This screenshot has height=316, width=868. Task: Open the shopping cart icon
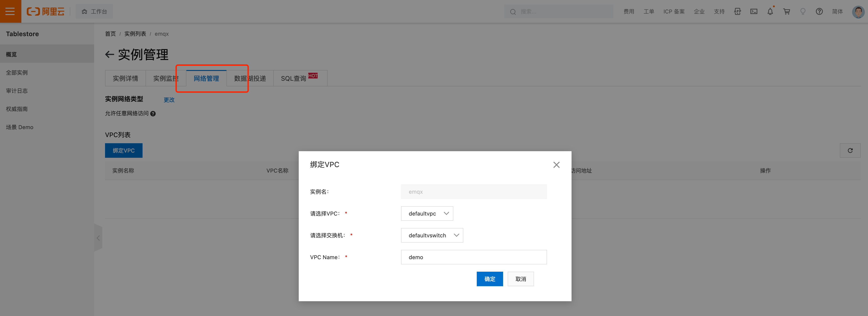786,11
